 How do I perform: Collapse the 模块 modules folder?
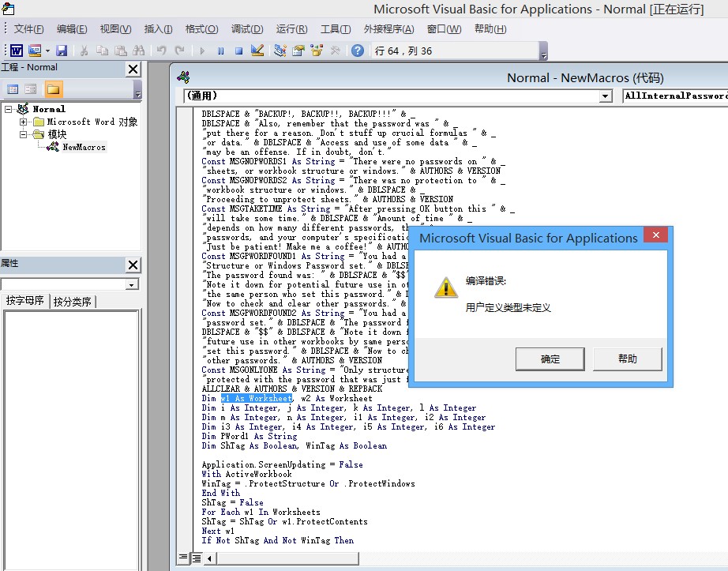pos(23,134)
